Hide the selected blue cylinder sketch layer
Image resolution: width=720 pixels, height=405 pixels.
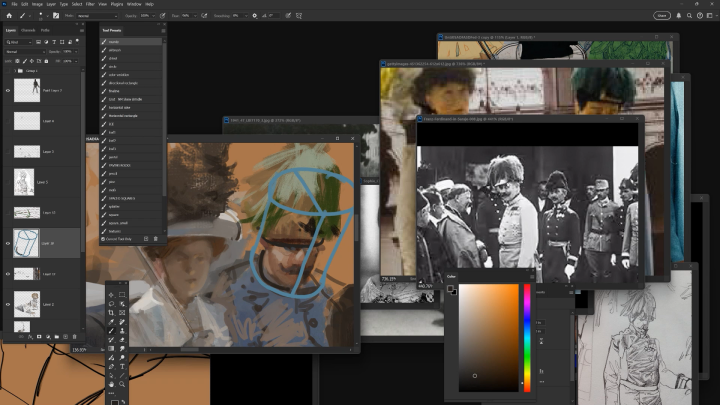[8, 243]
